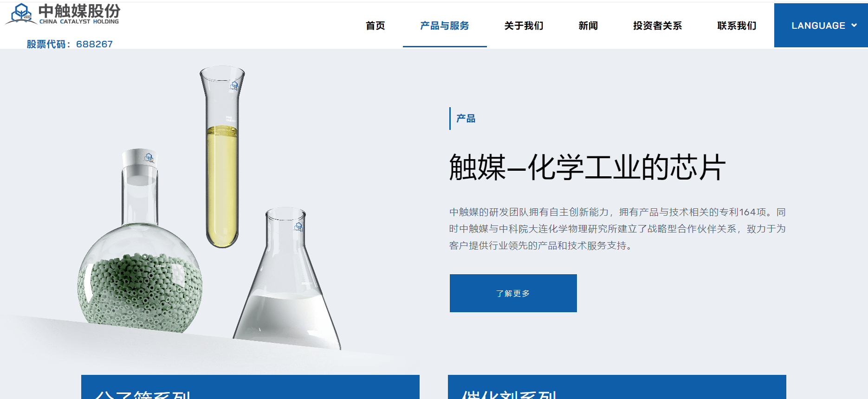Open the 投资者关系 menu item
Viewport: 868px width, 399px height.
657,26
